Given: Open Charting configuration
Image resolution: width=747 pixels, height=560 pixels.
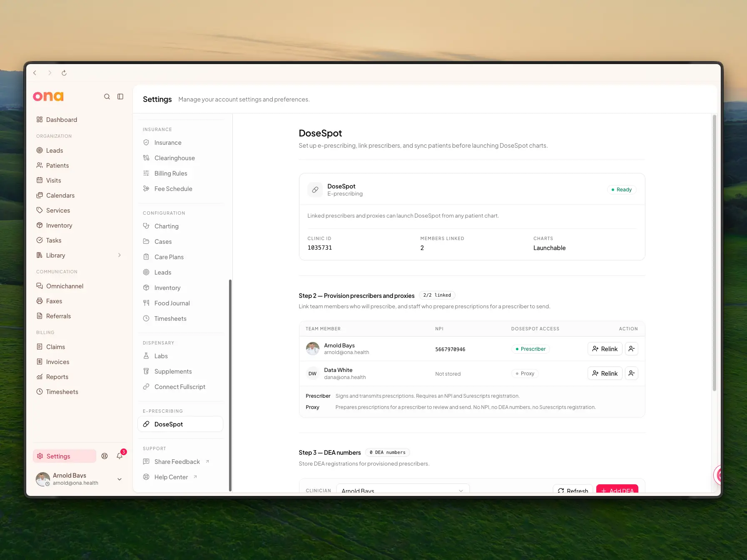Looking at the screenshot, I should pos(180,226).
